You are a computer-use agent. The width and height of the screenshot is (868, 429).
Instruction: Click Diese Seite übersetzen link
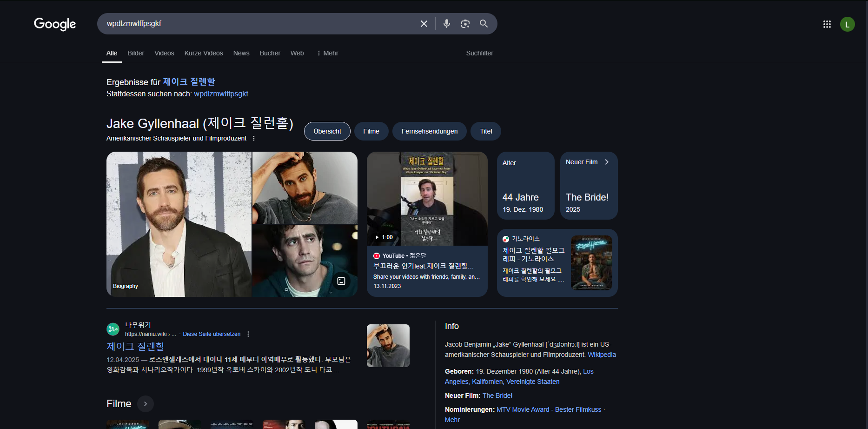point(212,334)
